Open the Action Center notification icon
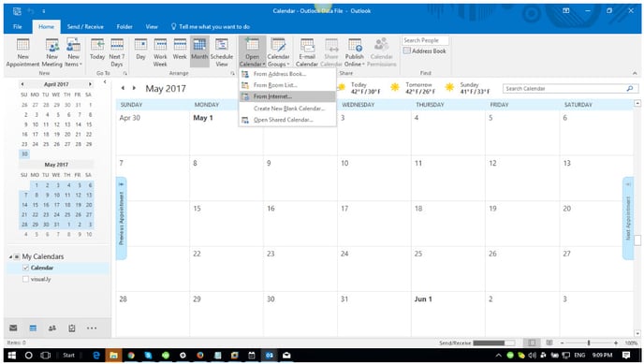 [x=626, y=355]
